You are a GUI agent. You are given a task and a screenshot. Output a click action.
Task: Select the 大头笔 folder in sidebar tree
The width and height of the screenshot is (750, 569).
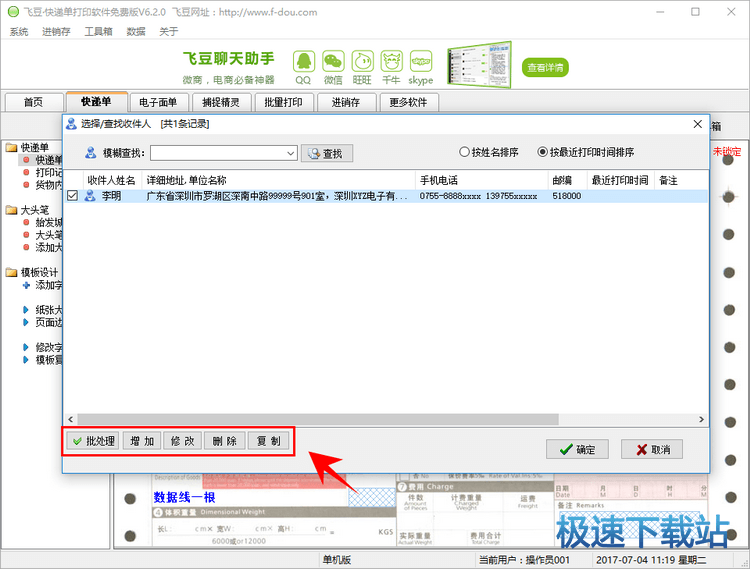tap(34, 210)
